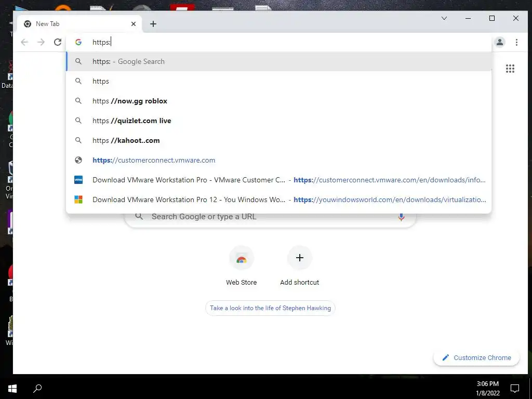Open Download VMware Workstation Pro Customer Connect suggestion
Viewport: 532px width, 399px height.
tap(279, 180)
